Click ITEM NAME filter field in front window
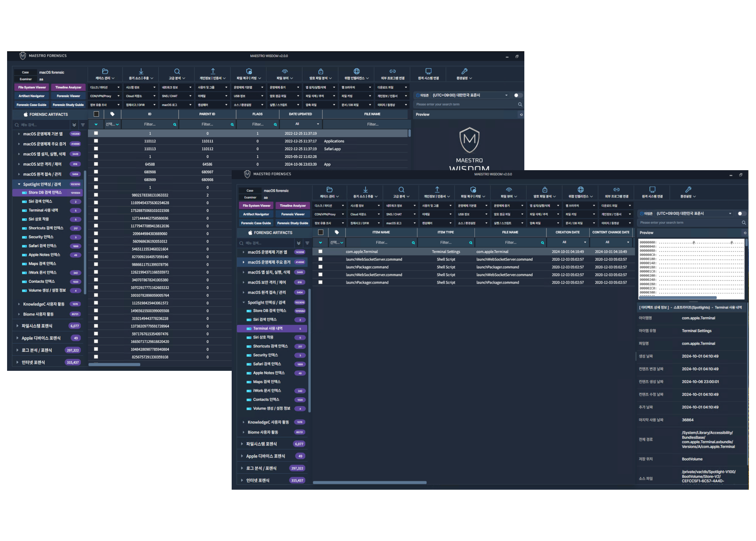The height and width of the screenshot is (541, 756). [381, 243]
